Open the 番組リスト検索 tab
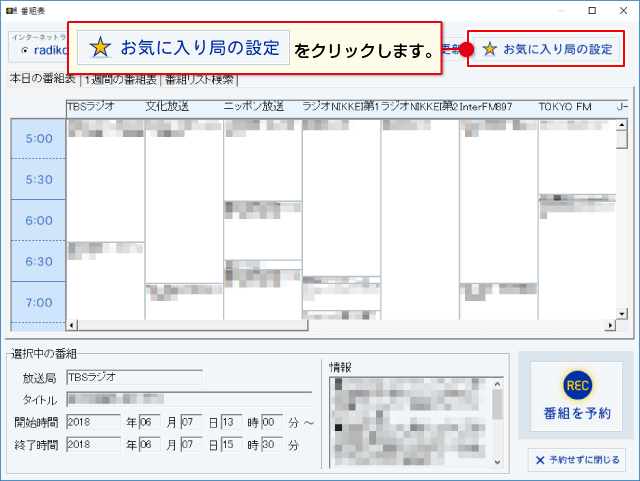This screenshot has height=481, width=640. pyautogui.click(x=199, y=80)
